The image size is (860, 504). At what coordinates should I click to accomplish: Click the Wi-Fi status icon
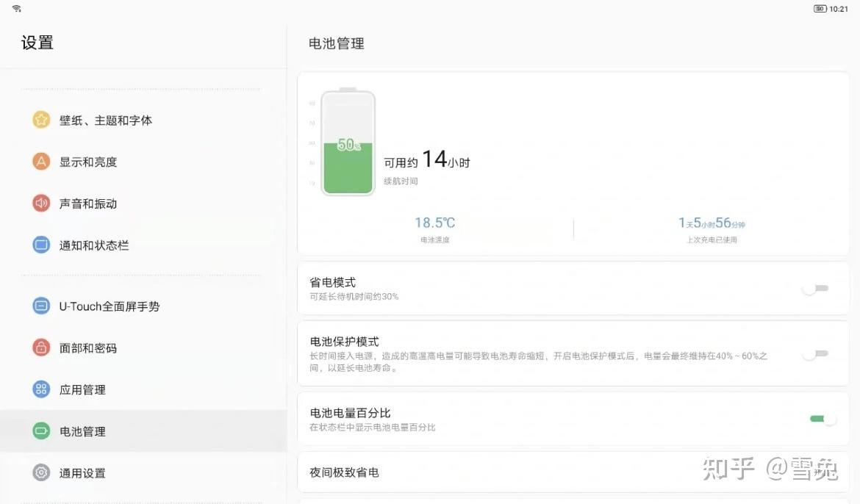(x=16, y=8)
